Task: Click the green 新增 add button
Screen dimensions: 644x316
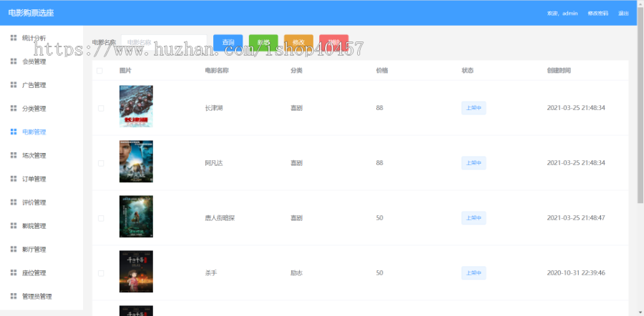Action: 263,42
